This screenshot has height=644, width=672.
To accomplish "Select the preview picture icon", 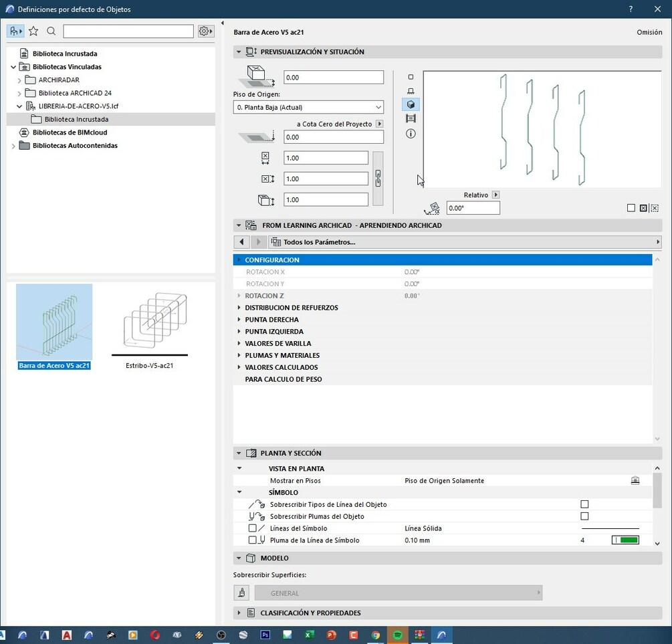I will coord(411,118).
